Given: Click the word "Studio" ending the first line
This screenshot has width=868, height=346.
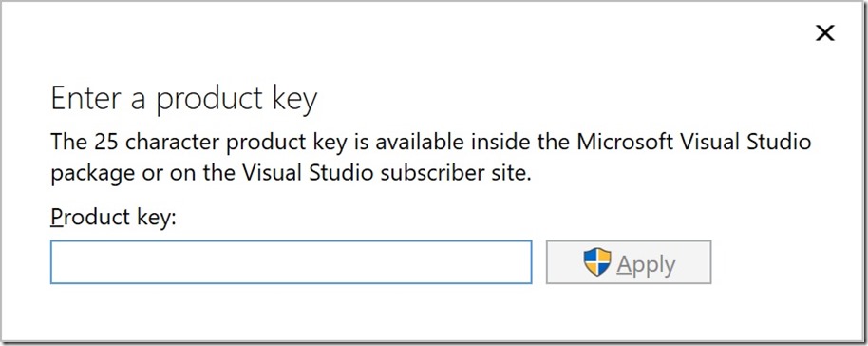Looking at the screenshot, I should (779, 142).
